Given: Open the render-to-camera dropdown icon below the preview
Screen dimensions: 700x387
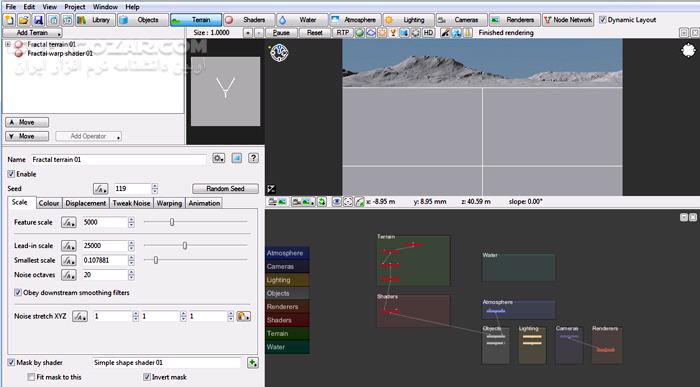Looking at the screenshot, I should (303, 202).
